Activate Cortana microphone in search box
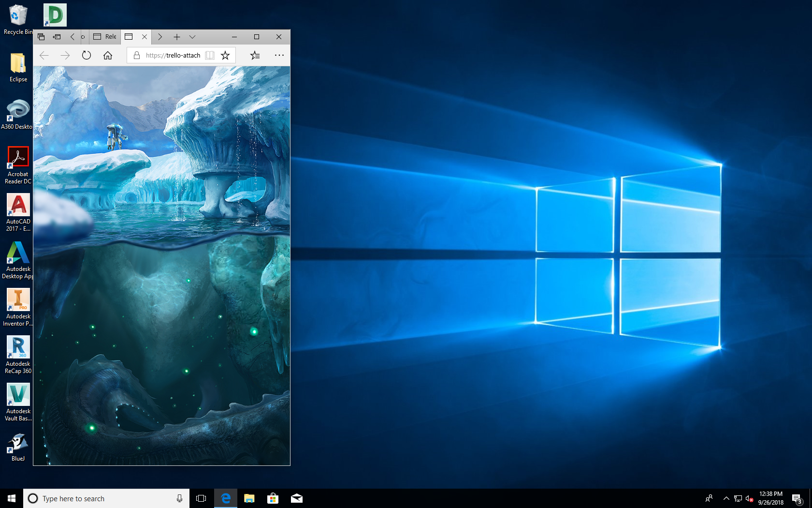The image size is (812, 508). (179, 498)
